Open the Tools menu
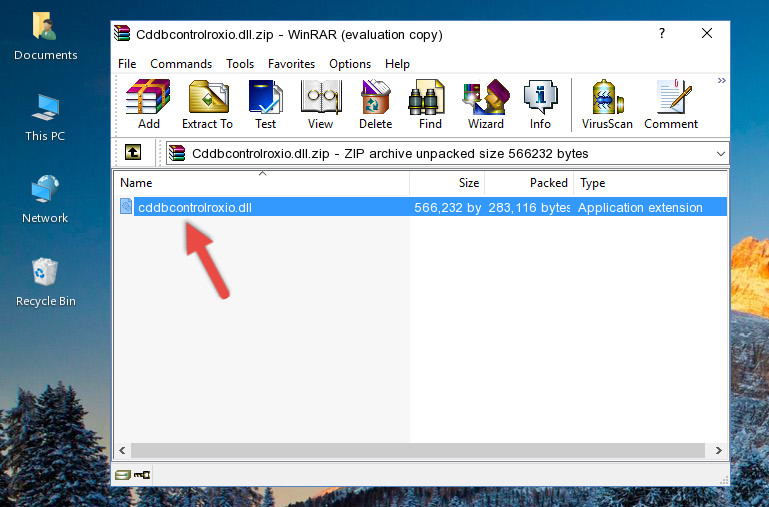This screenshot has width=769, height=507. click(240, 64)
